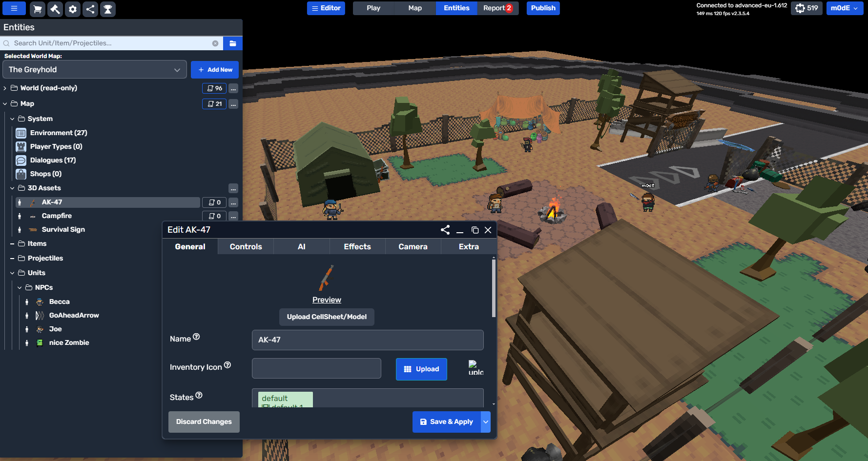The width and height of the screenshot is (868, 461).
Task: Click the Upload CellSheet/Model button
Action: 327,317
